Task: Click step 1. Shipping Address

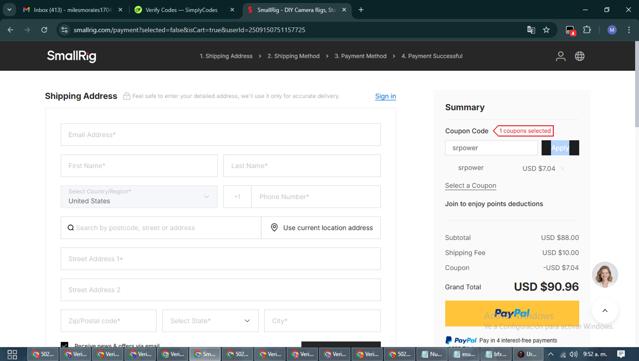Action: point(226,56)
